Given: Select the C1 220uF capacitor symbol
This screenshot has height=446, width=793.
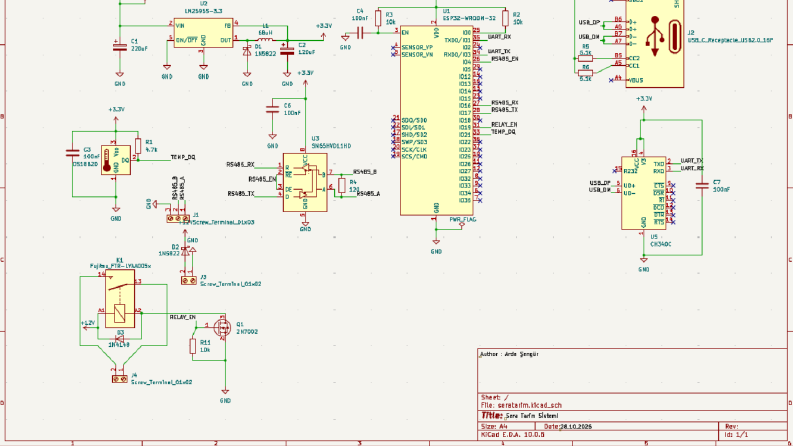Looking at the screenshot, I should (x=120, y=47).
